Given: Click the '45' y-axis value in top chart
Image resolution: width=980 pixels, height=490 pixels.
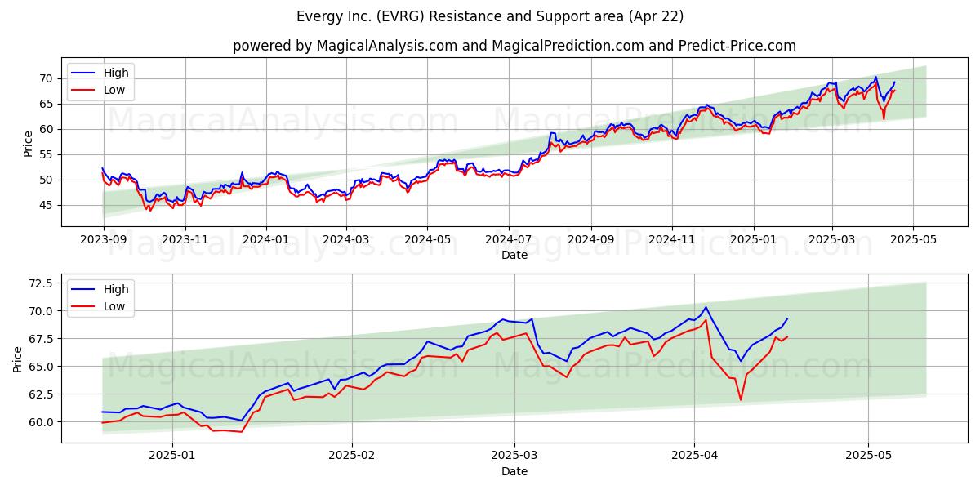Looking at the screenshot, I should coord(46,205).
